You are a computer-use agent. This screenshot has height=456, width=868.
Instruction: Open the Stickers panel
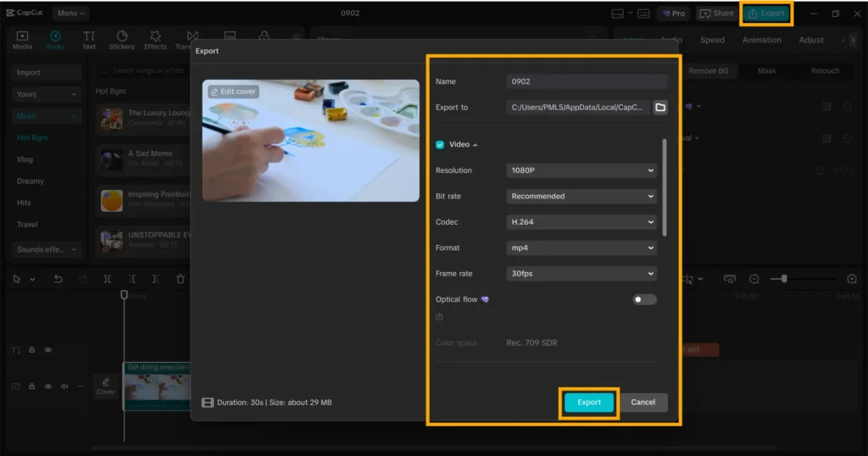point(122,40)
